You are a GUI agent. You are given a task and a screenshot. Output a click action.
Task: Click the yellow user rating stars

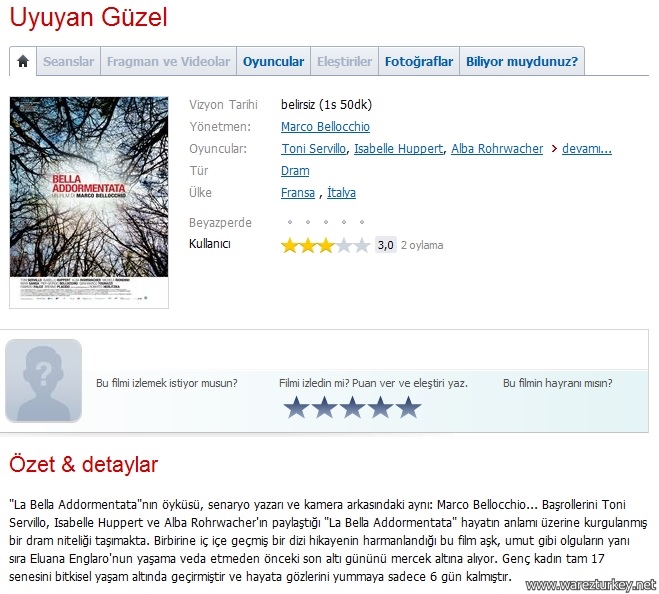pos(325,245)
